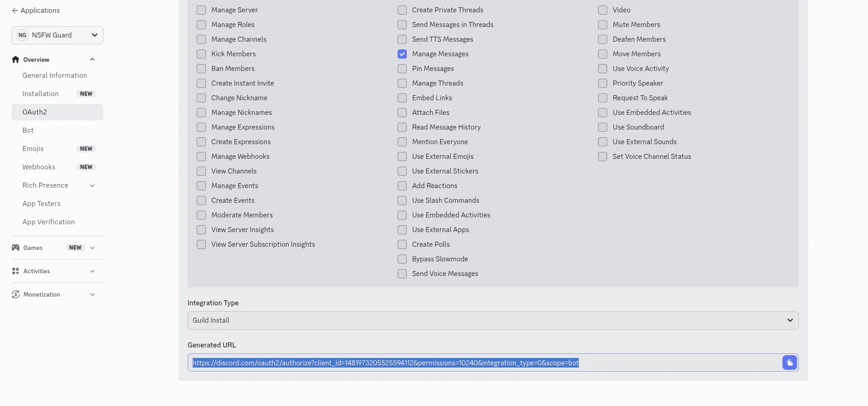Click the Activities icon in sidebar
Image resolution: width=868 pixels, height=406 pixels.
point(16,271)
